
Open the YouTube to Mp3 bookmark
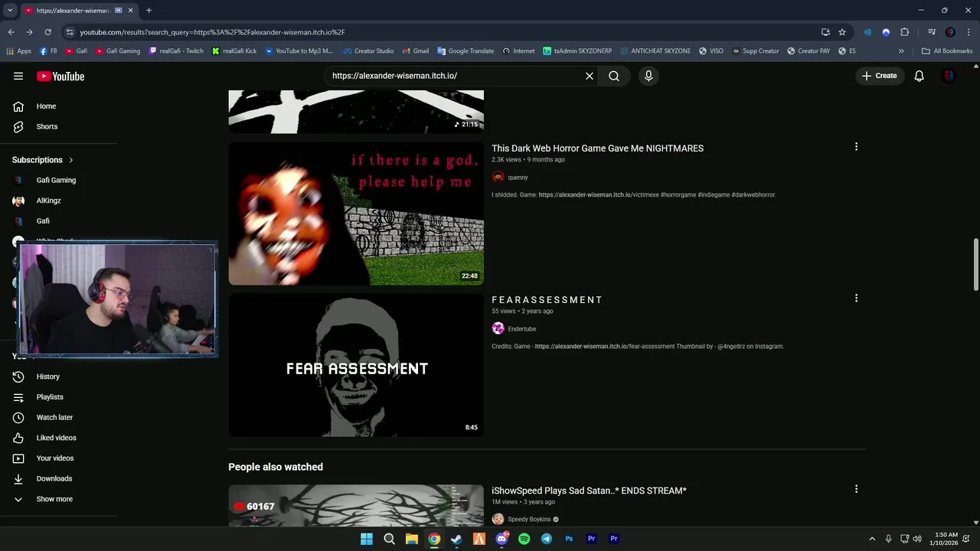(299, 51)
